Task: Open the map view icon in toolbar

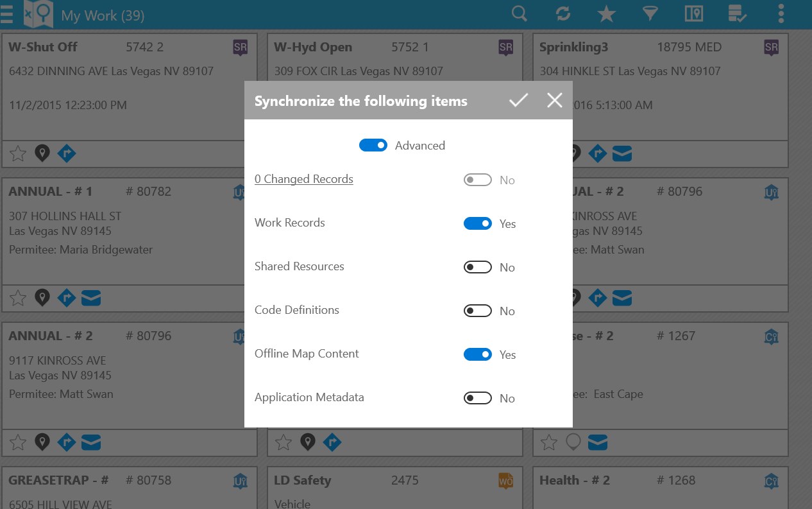Action: pyautogui.click(x=693, y=13)
